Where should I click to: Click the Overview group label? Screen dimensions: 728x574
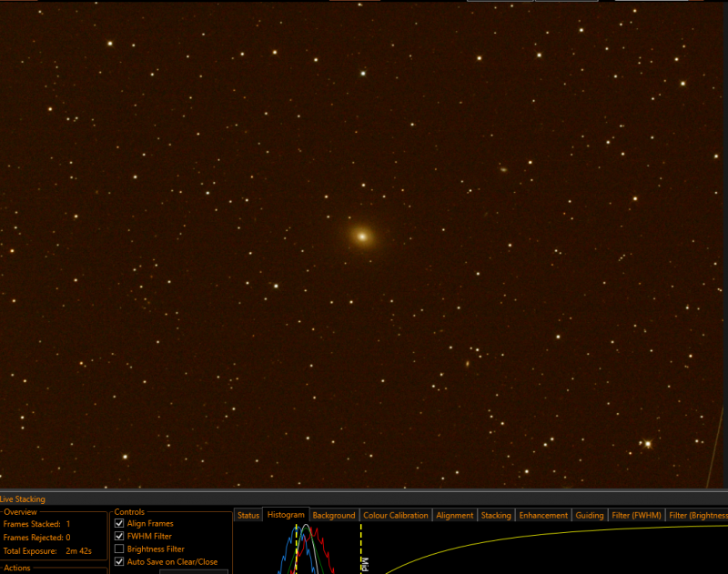(x=20, y=512)
